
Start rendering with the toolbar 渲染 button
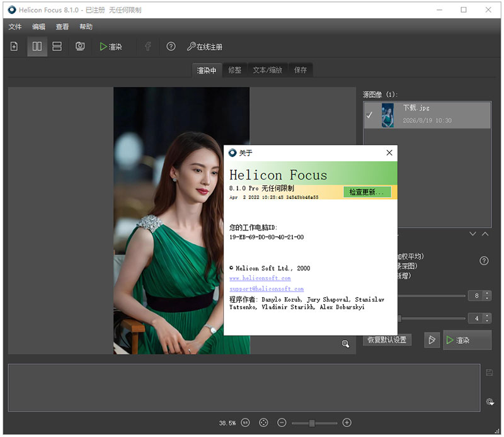111,47
